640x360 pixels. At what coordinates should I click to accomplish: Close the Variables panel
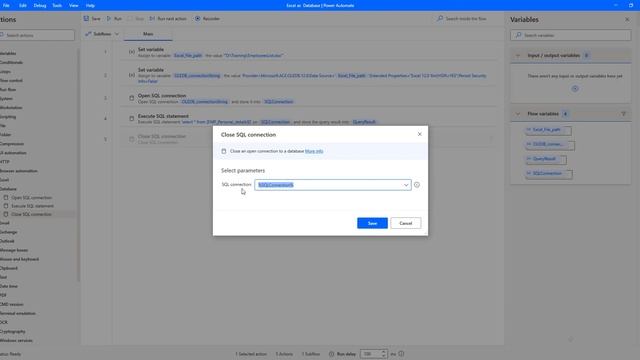click(x=627, y=20)
